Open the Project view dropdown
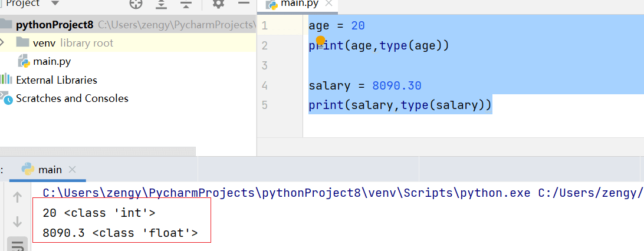This screenshot has height=251, width=644. [55, 4]
